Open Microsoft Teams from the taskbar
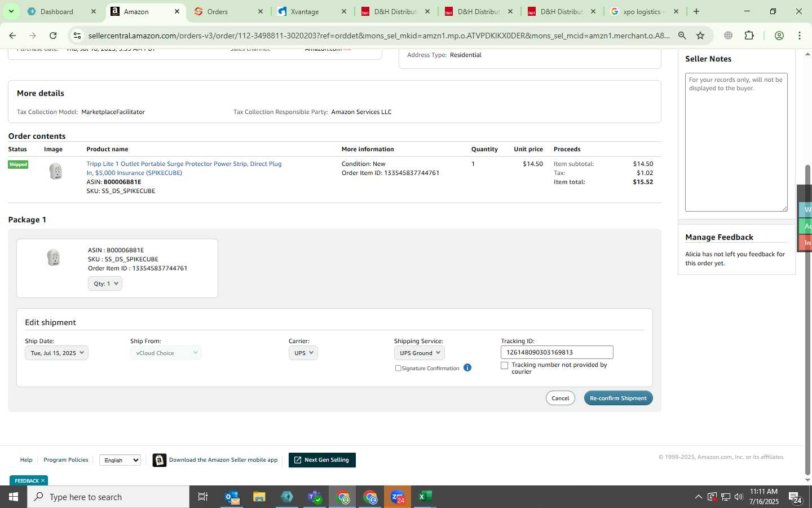This screenshot has width=812, height=508. (x=315, y=497)
